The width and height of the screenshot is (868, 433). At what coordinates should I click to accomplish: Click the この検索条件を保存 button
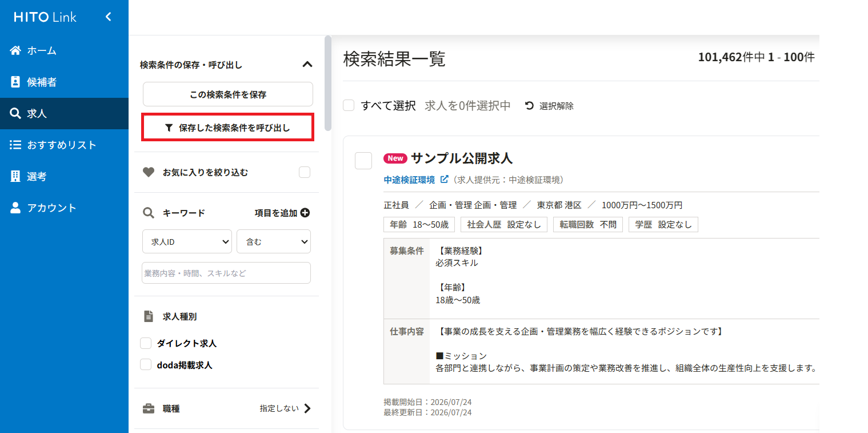pos(228,94)
